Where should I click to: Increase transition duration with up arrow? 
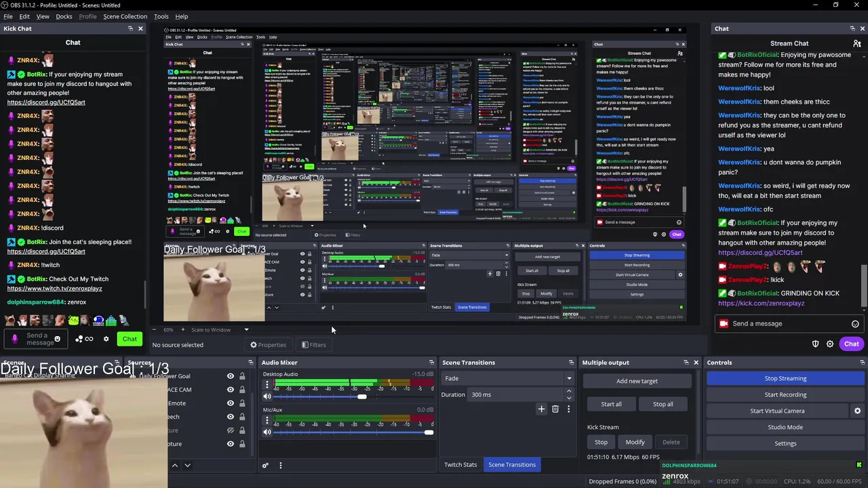point(569,391)
